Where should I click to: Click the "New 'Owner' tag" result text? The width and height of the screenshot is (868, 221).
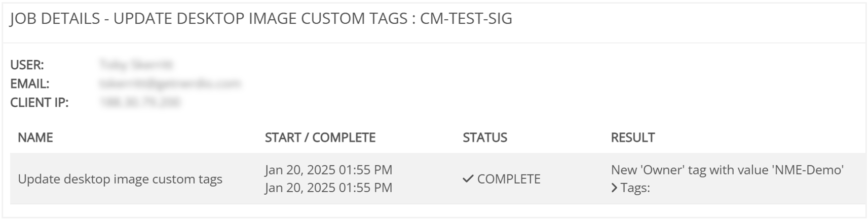(727, 170)
